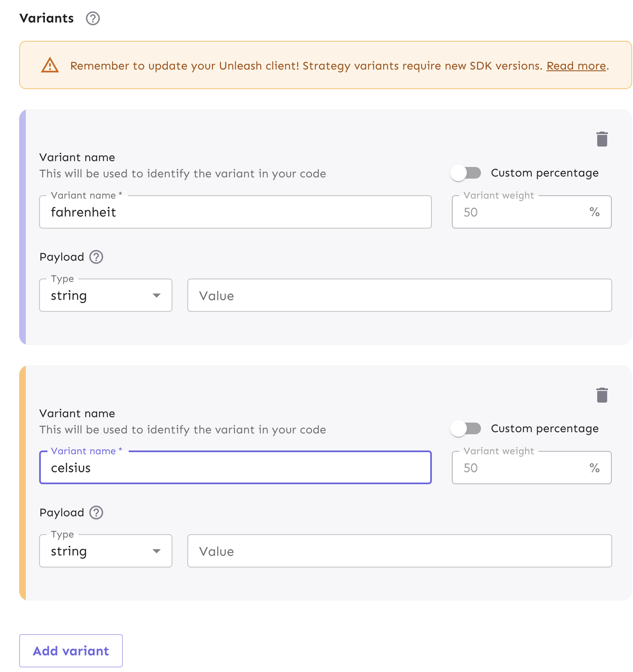Click the dropdown arrow on fahrenheit's Type selector
Viewport: 633px width, 672px height.
tap(157, 295)
